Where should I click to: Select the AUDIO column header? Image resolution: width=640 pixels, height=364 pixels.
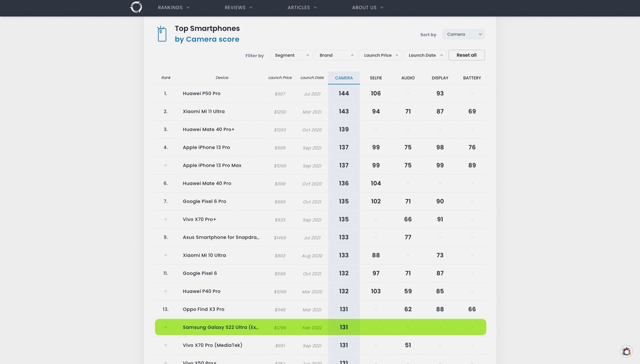408,78
